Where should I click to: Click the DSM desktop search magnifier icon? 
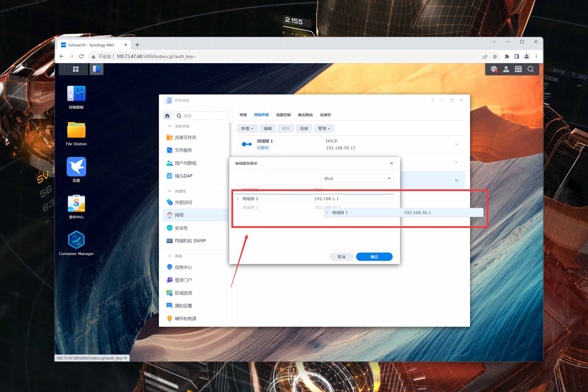click(x=531, y=69)
